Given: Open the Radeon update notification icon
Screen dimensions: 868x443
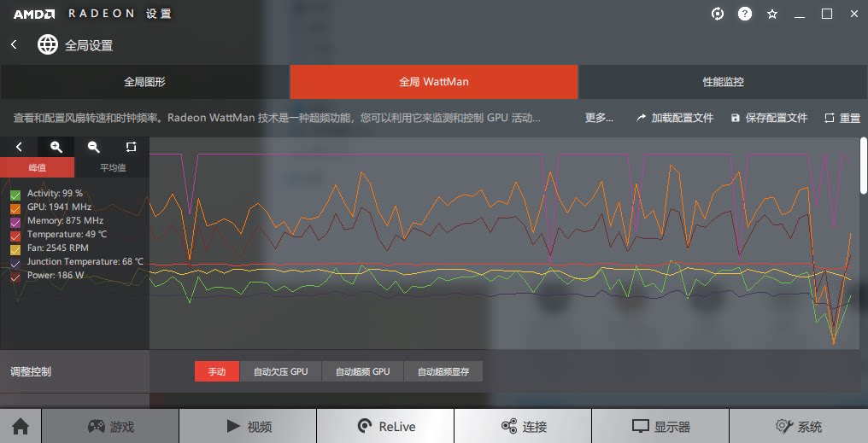Looking at the screenshot, I should (718, 15).
